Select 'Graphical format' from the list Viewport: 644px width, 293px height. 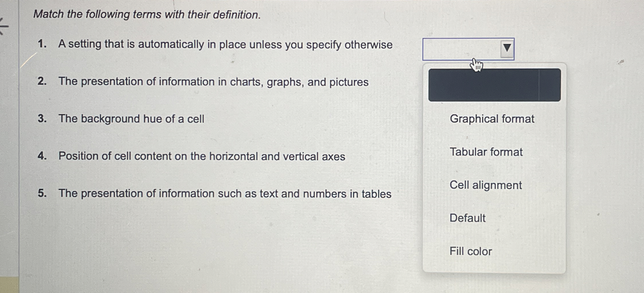492,119
